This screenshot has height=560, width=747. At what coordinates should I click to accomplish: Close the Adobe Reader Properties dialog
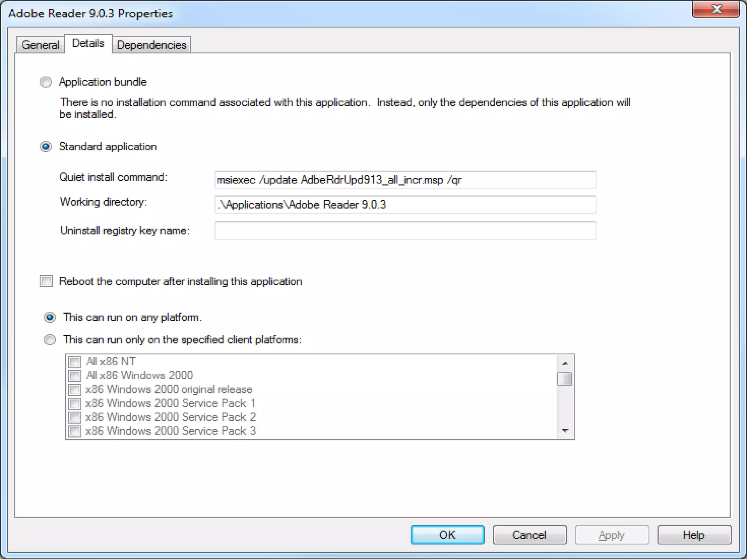pyautogui.click(x=716, y=9)
